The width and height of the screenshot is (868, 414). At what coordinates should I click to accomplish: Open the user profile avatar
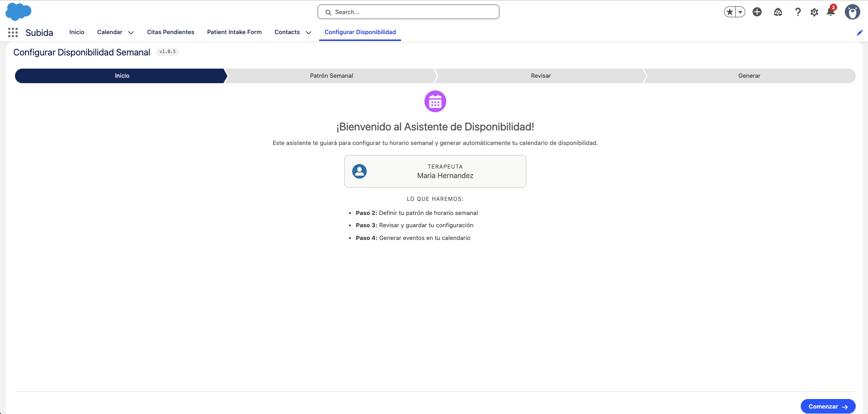(853, 12)
